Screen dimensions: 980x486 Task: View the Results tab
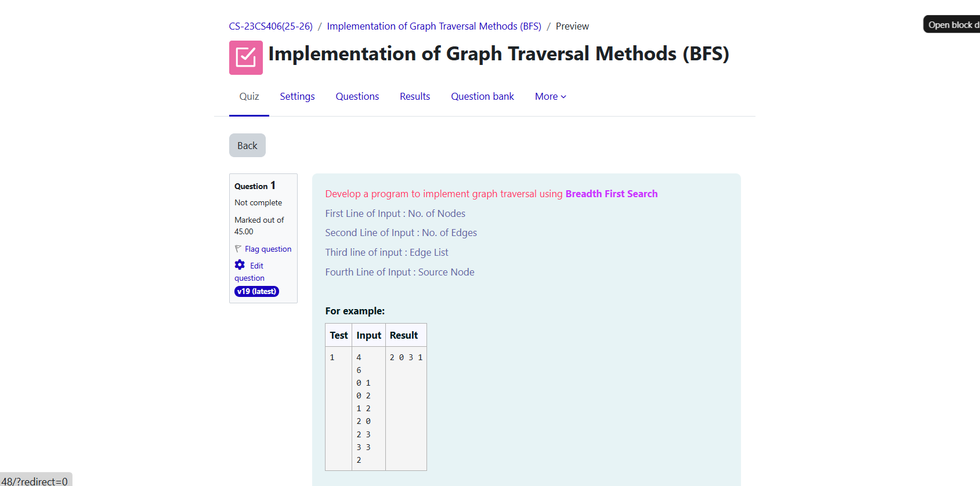(415, 97)
